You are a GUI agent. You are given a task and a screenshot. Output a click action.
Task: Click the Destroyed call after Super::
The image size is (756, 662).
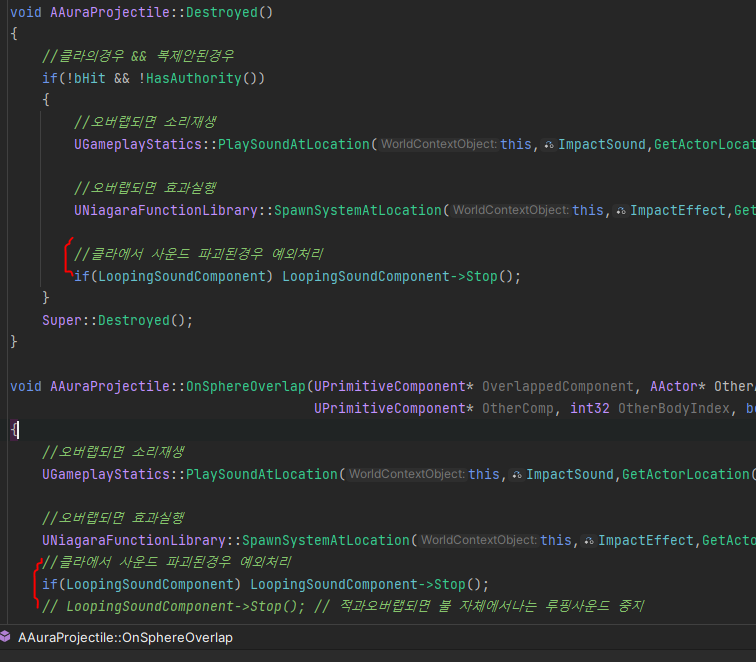(x=134, y=320)
